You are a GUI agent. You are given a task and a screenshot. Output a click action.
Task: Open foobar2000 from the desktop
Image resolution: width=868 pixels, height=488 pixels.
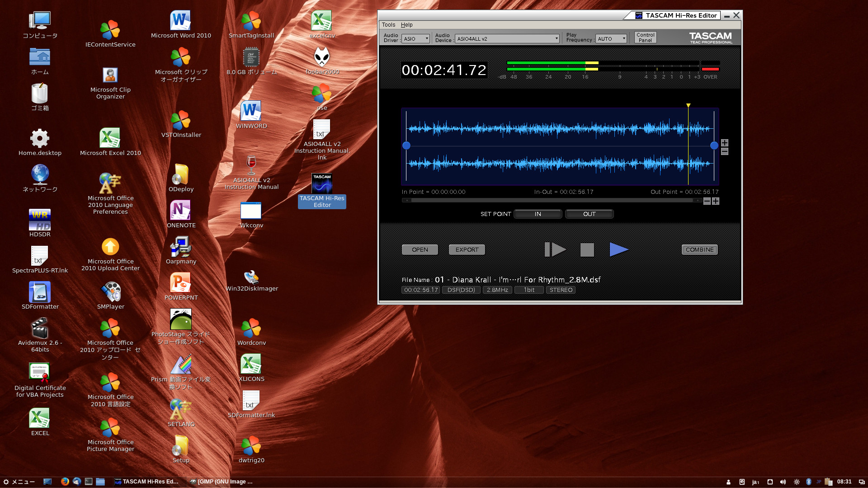pyautogui.click(x=321, y=59)
